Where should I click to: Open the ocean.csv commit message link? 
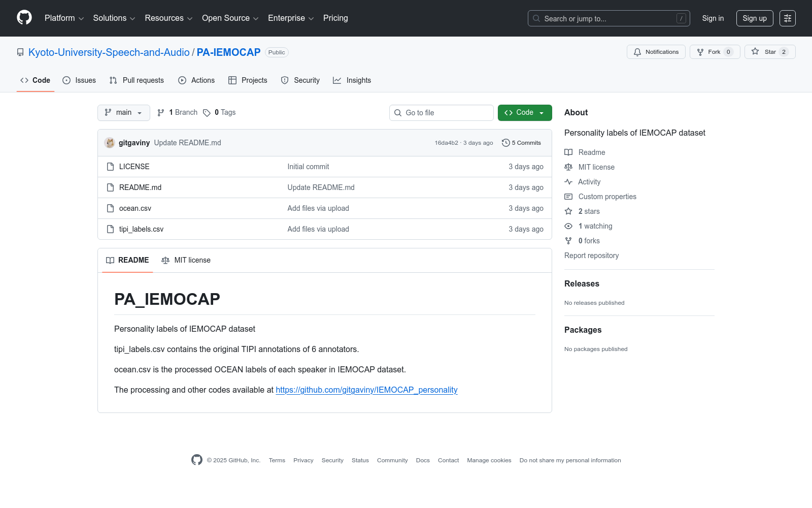(318, 208)
